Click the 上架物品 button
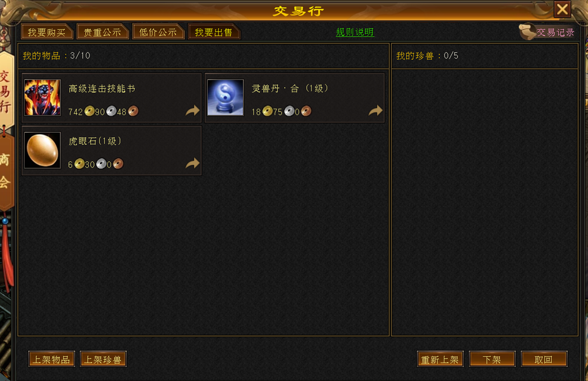 click(x=51, y=359)
